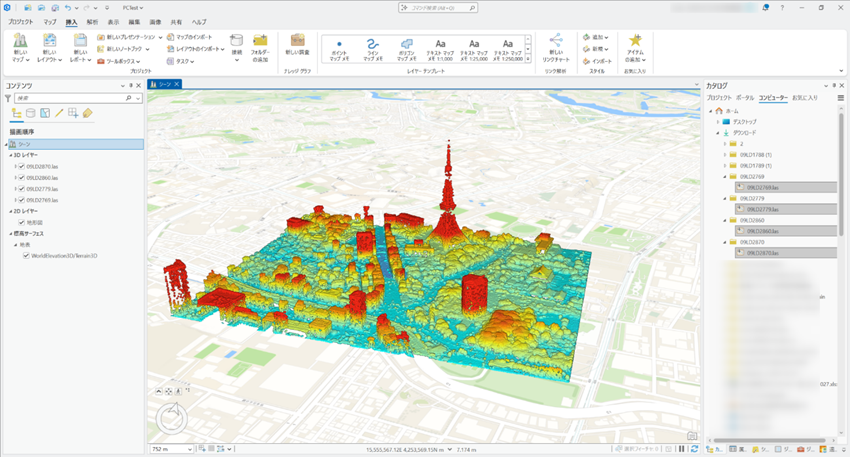This screenshot has width=850, height=457.
Task: Switch Catalog to the ポータル tab
Action: tap(745, 98)
